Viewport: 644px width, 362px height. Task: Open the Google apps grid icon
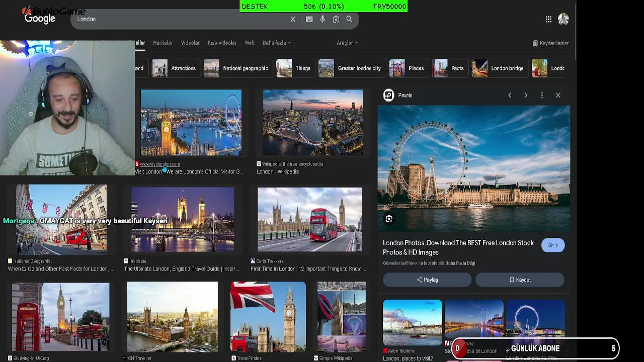coord(548,19)
